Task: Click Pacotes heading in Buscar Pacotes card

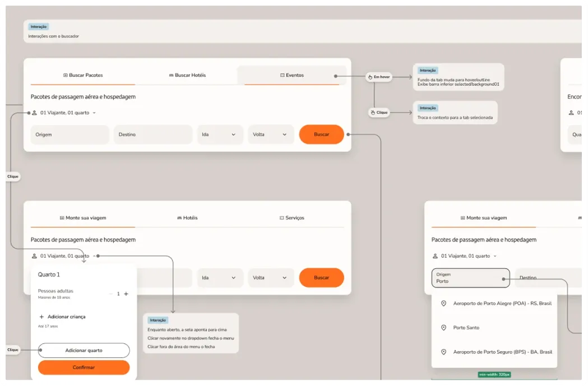Action: pos(84,97)
